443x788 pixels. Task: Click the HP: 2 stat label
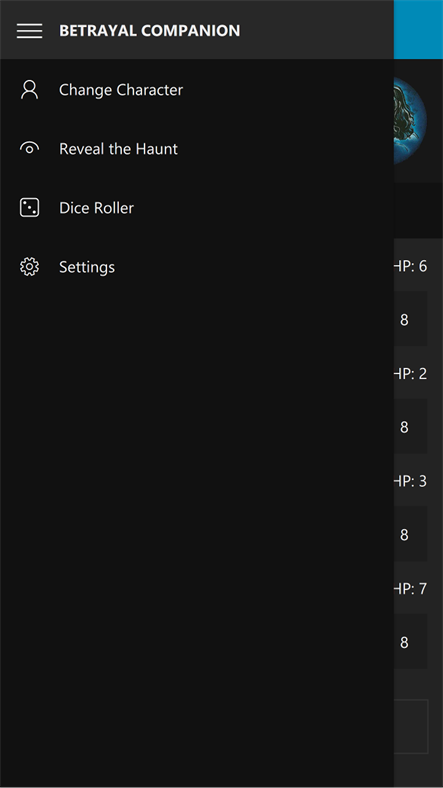pyautogui.click(x=410, y=374)
